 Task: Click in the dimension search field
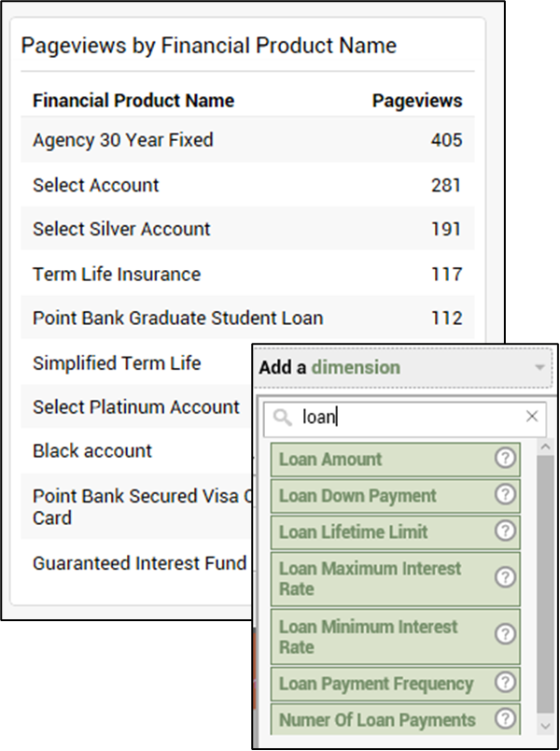point(411,418)
